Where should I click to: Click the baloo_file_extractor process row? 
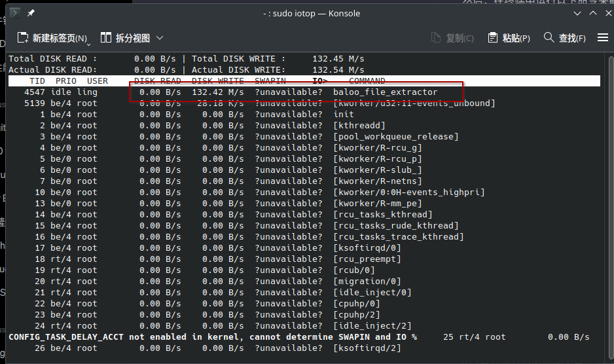click(x=385, y=92)
